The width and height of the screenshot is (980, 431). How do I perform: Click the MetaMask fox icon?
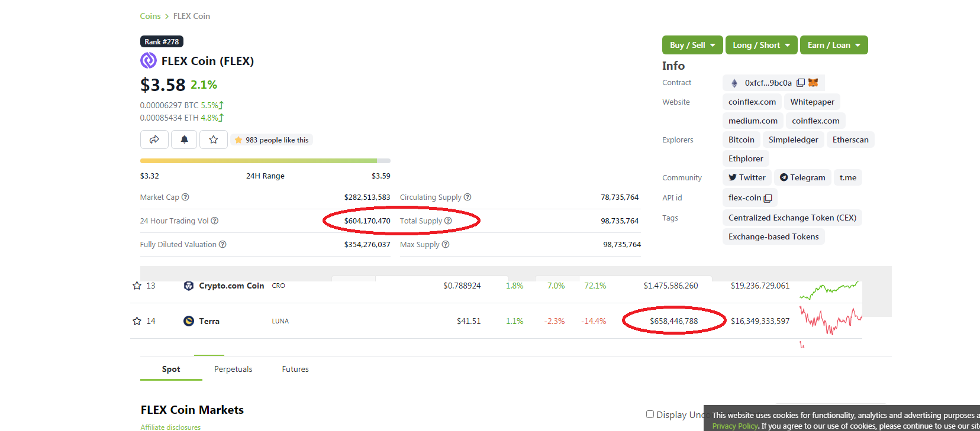click(813, 83)
